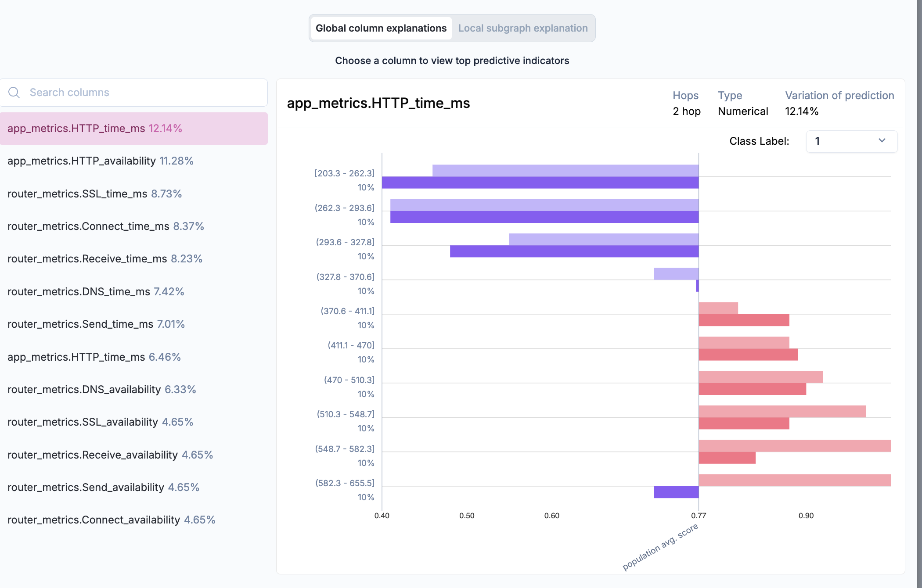Viewport: 922px width, 588px height.
Task: Click the search magnifier icon
Action: click(x=14, y=93)
